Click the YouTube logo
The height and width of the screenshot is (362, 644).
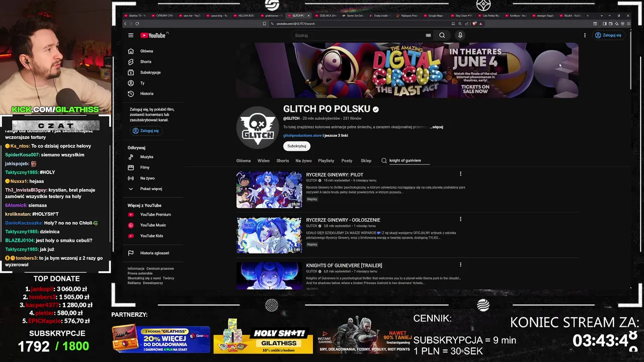[153, 35]
